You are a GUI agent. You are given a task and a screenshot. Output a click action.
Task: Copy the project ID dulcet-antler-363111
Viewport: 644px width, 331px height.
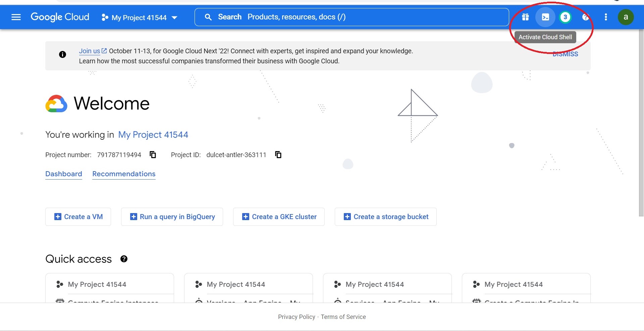coord(278,154)
